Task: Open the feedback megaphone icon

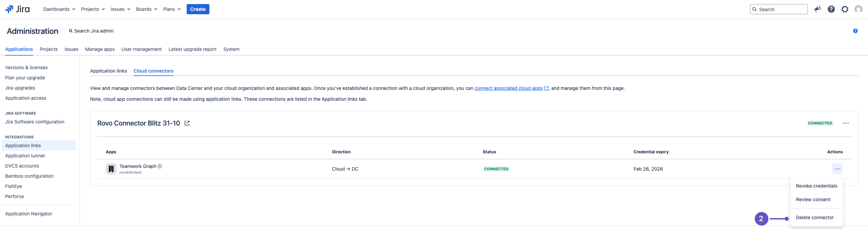Action: click(x=818, y=9)
